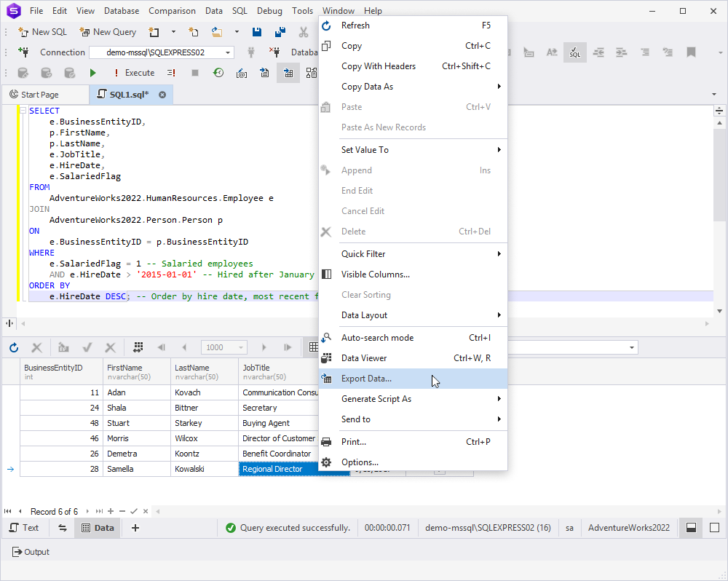Expand the Send to submenu
Viewport: 728px width, 581px height.
tap(414, 419)
